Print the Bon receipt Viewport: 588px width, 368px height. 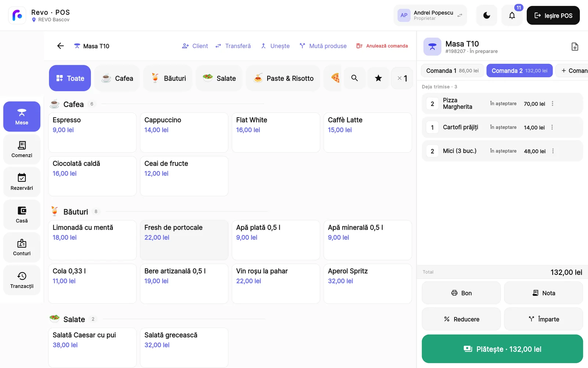[461, 293]
